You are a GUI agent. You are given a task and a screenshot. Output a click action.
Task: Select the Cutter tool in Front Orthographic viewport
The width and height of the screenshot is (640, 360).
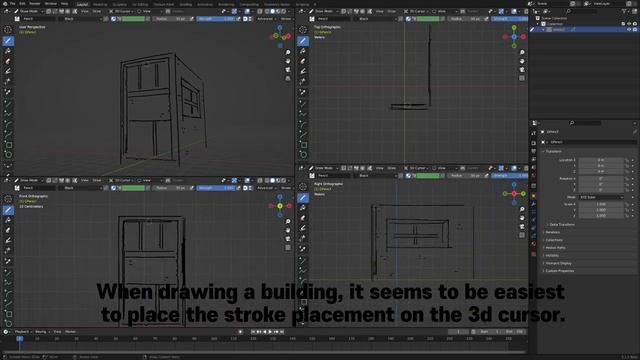(8, 251)
